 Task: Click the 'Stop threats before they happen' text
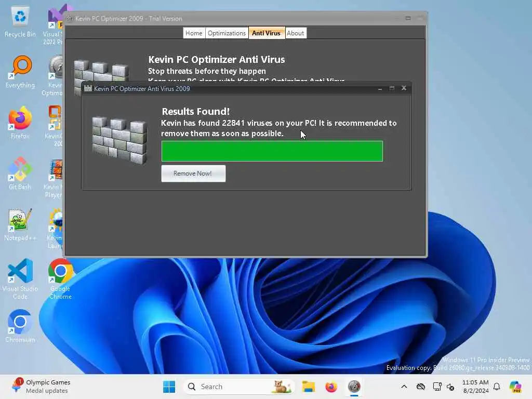(x=207, y=71)
